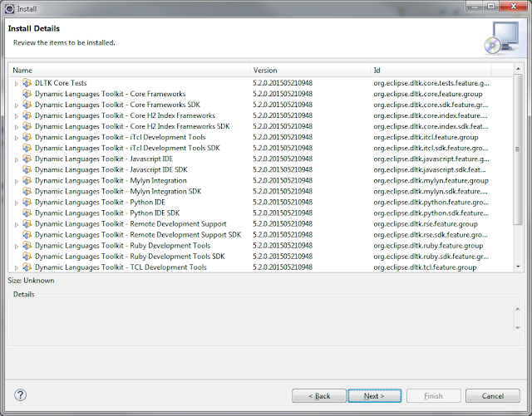Viewport: 532px width, 416px height.
Task: Click the Remote Development Support SDK icon
Action: (27, 235)
